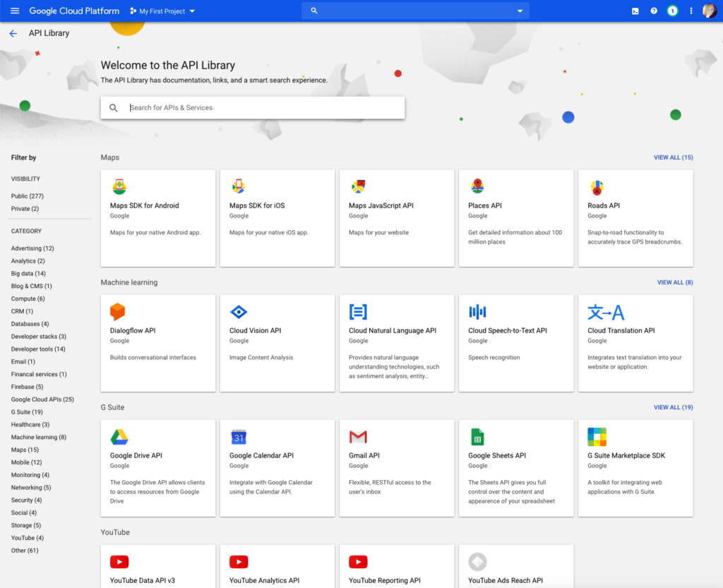723x588 pixels.
Task: Click the YouTube Data API v3 title
Action: (x=143, y=580)
